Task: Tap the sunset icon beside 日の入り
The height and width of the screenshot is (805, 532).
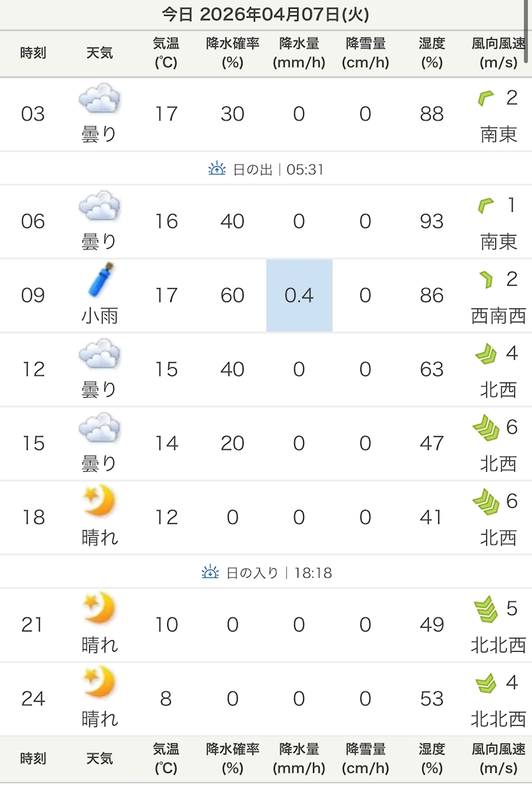Action: coord(210,573)
